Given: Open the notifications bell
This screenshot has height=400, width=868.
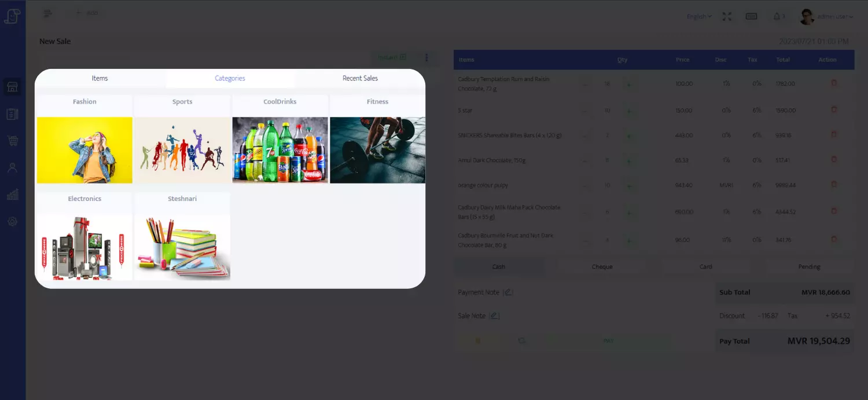Looking at the screenshot, I should (x=777, y=16).
